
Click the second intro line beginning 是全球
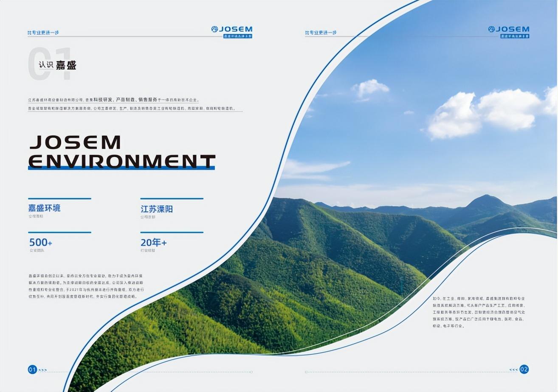(x=132, y=109)
